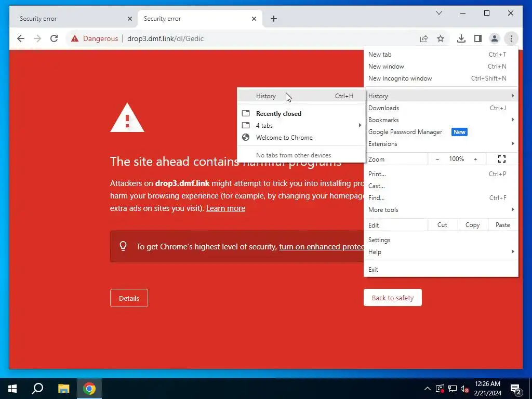Switch to the first Security error tab
The image size is (532, 399).
[x=73, y=19]
